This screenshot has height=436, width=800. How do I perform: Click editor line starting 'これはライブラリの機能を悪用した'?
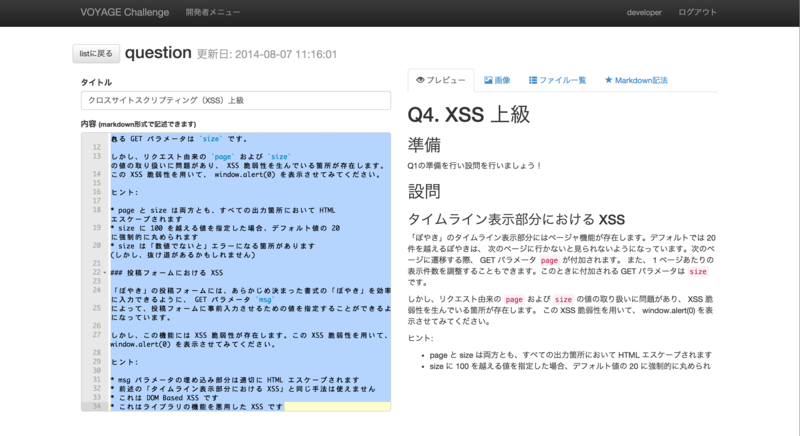pos(197,406)
